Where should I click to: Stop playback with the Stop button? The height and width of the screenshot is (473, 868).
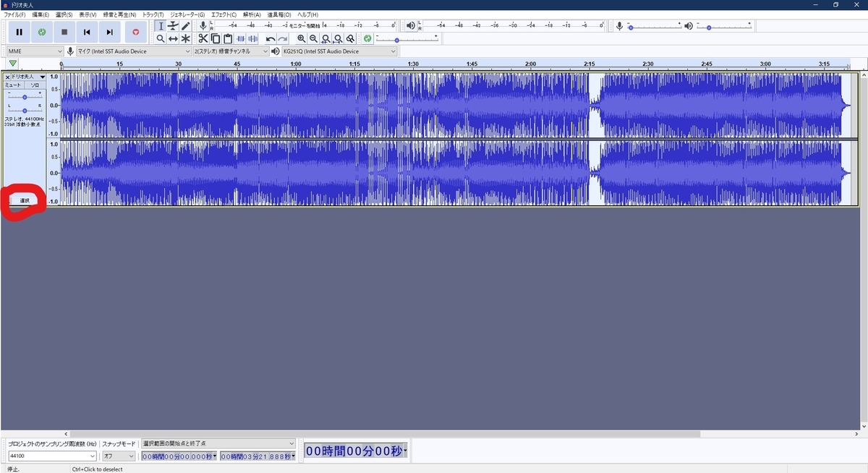click(64, 32)
